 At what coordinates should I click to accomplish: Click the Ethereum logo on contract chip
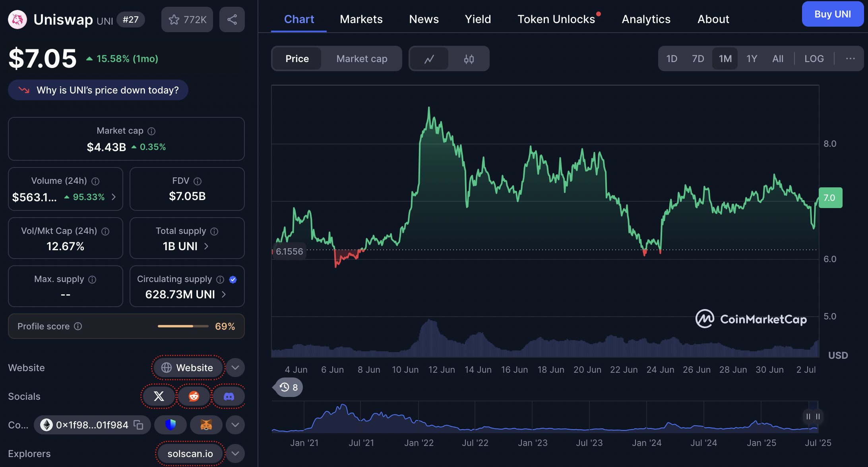click(x=46, y=425)
